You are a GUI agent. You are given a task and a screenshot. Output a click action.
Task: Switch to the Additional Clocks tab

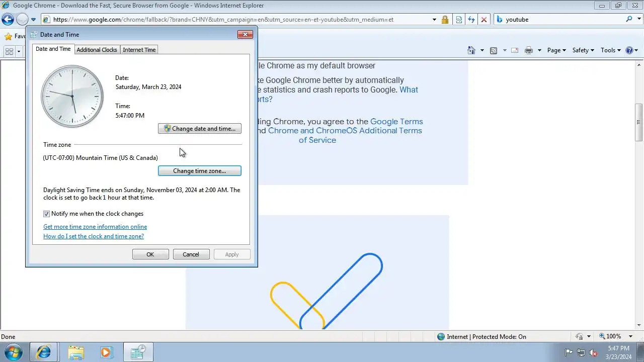[x=97, y=50]
